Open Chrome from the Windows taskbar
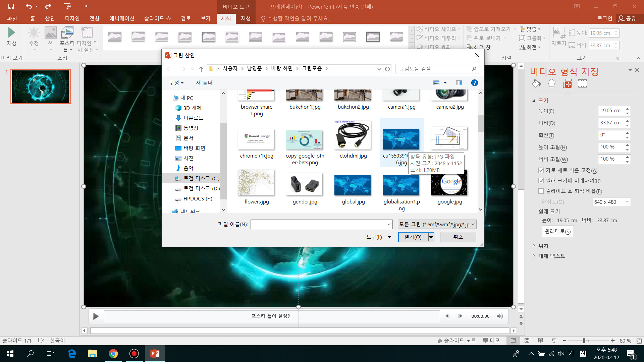This screenshot has height=362, width=644. click(113, 354)
